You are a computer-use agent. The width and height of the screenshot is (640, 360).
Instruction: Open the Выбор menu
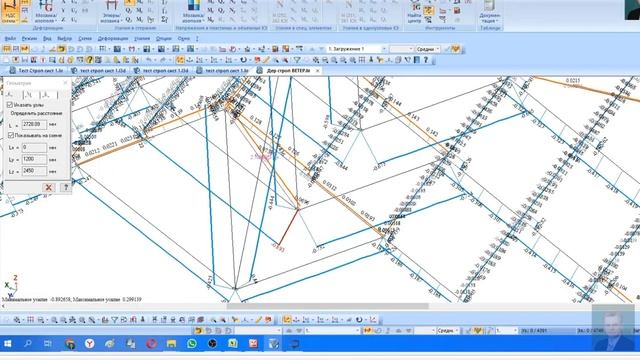64,38
